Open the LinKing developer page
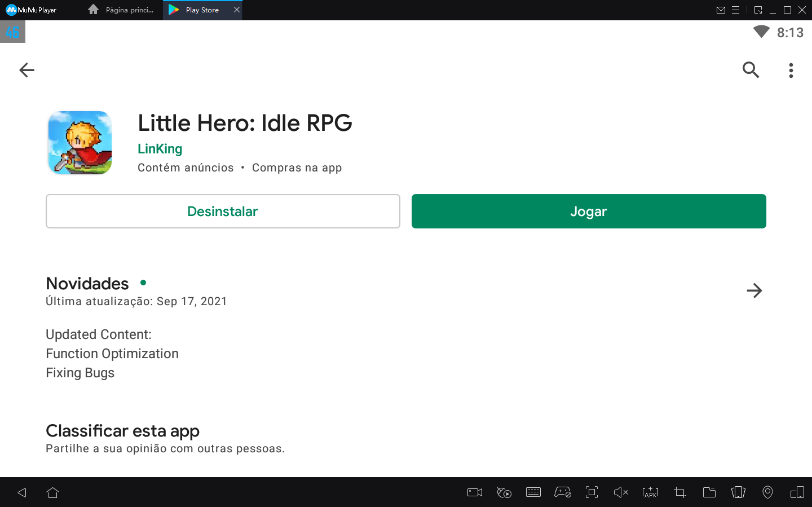 [x=160, y=148]
